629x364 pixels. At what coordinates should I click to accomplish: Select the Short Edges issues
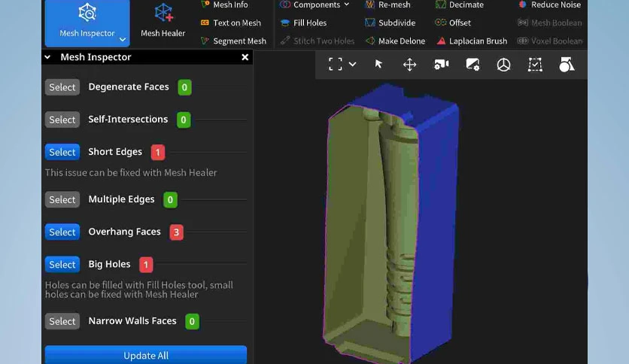click(62, 153)
